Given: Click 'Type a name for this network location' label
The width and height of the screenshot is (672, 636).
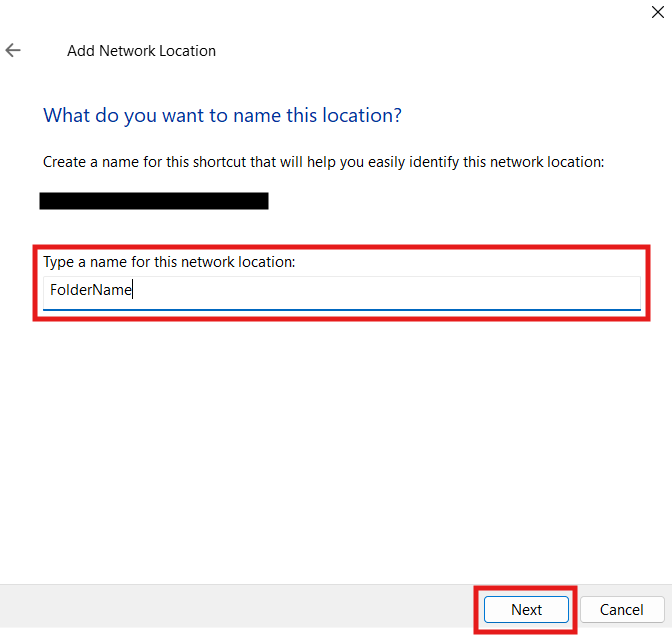Looking at the screenshot, I should [x=169, y=262].
